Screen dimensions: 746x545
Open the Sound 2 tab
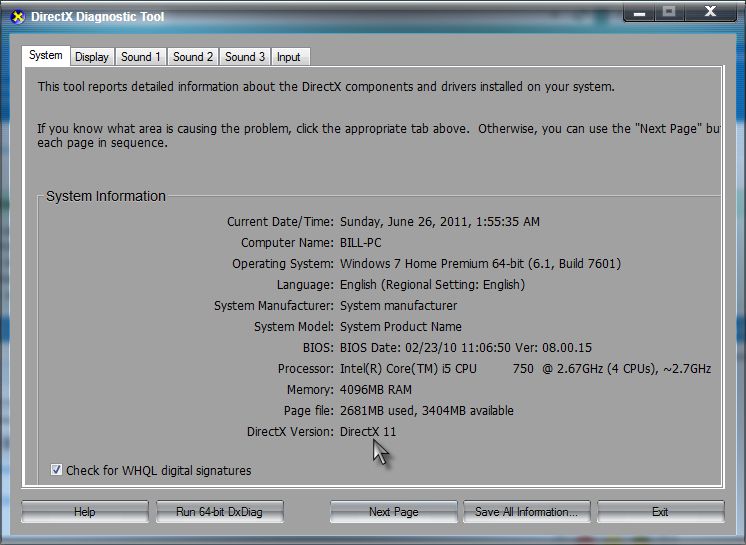pyautogui.click(x=193, y=57)
